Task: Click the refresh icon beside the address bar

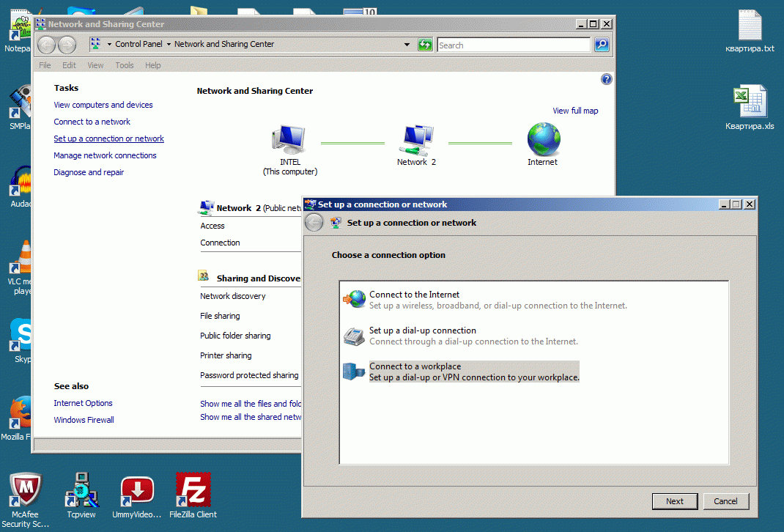Action: point(425,45)
